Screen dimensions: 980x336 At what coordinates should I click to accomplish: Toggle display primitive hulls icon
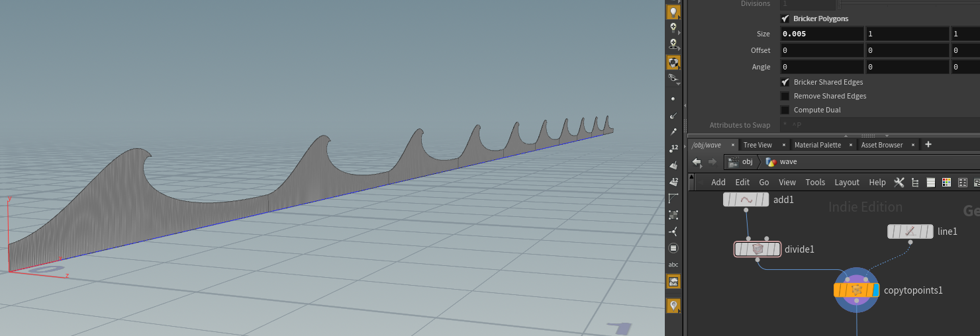673,198
